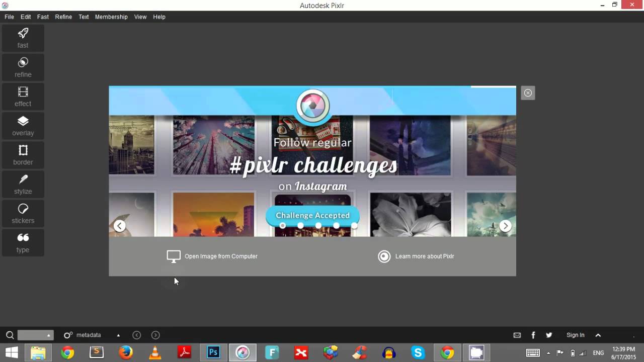Open VLC media player from taskbar
Screen dimensions: 644x362
tap(155, 353)
